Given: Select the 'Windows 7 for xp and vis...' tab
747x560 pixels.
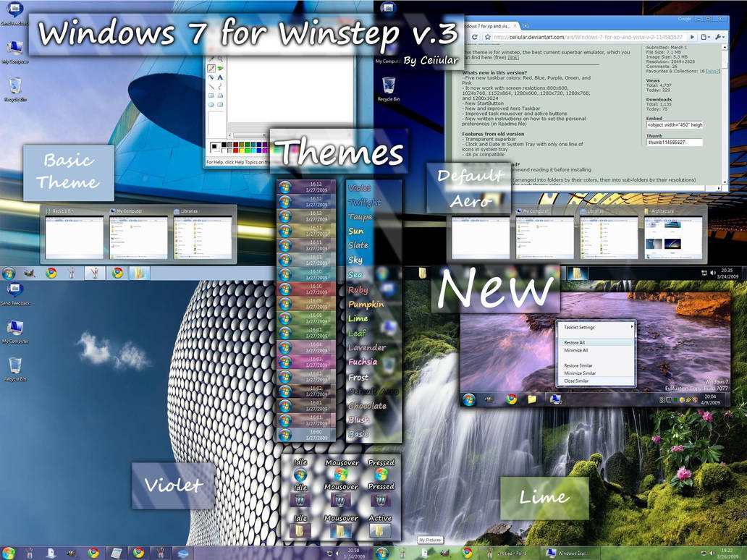Looking at the screenshot, I should click(x=489, y=26).
